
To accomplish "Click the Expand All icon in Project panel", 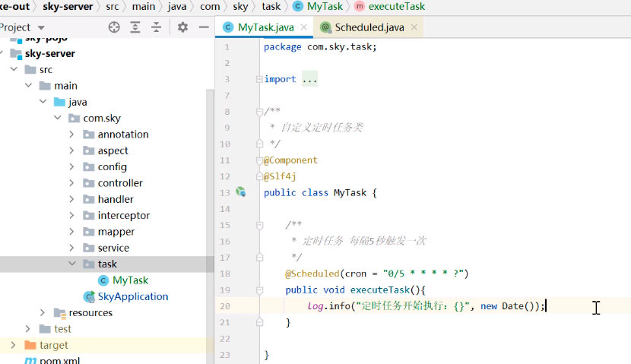I will coord(135,27).
